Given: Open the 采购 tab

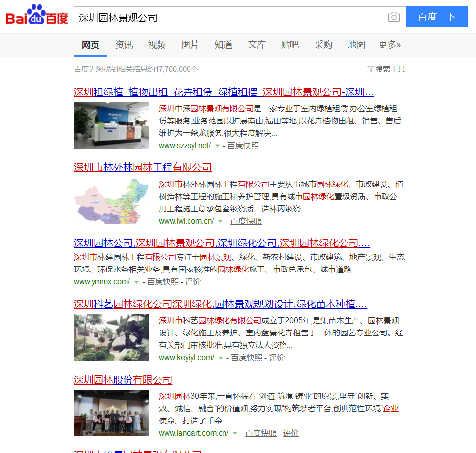Looking at the screenshot, I should [323, 45].
